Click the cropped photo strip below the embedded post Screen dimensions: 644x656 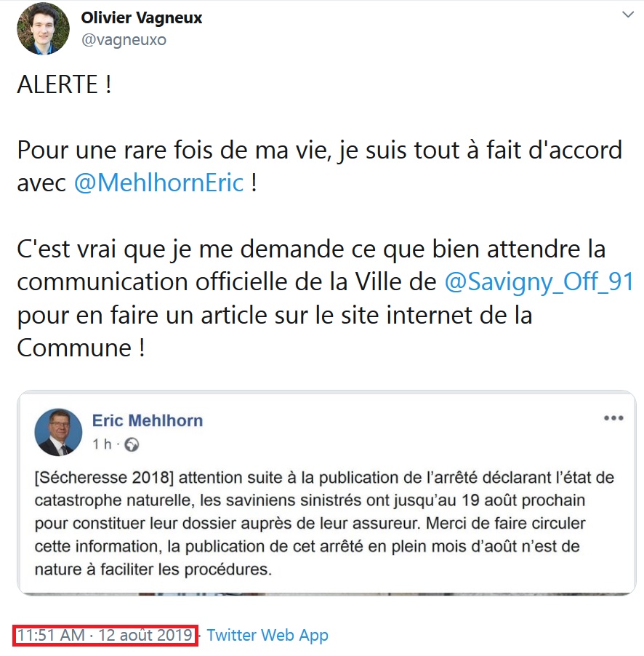326,593
